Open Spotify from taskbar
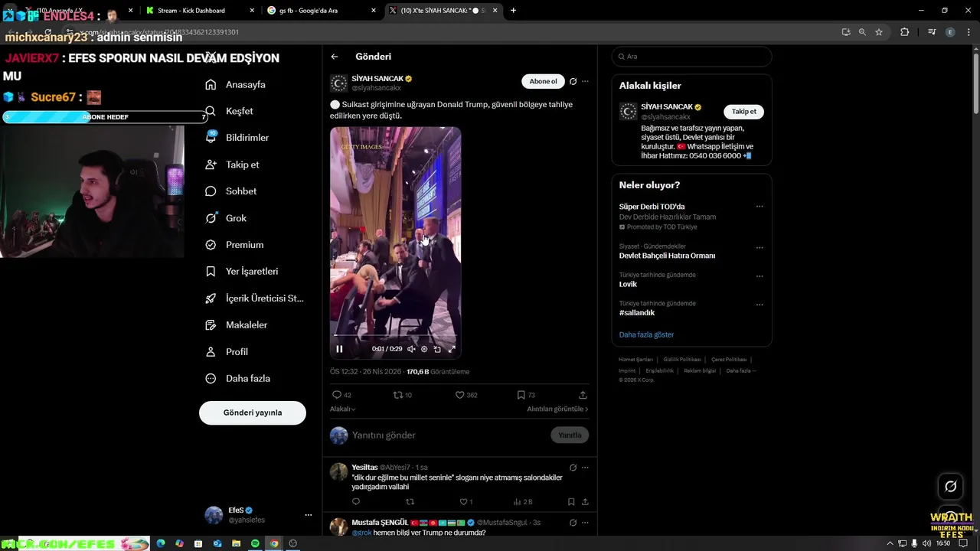980x551 pixels. pyautogui.click(x=255, y=543)
